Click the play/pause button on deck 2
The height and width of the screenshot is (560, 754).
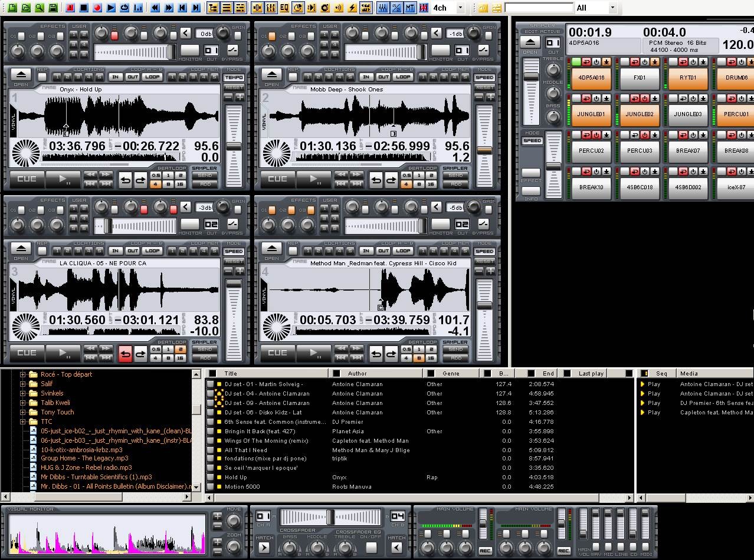(x=313, y=179)
